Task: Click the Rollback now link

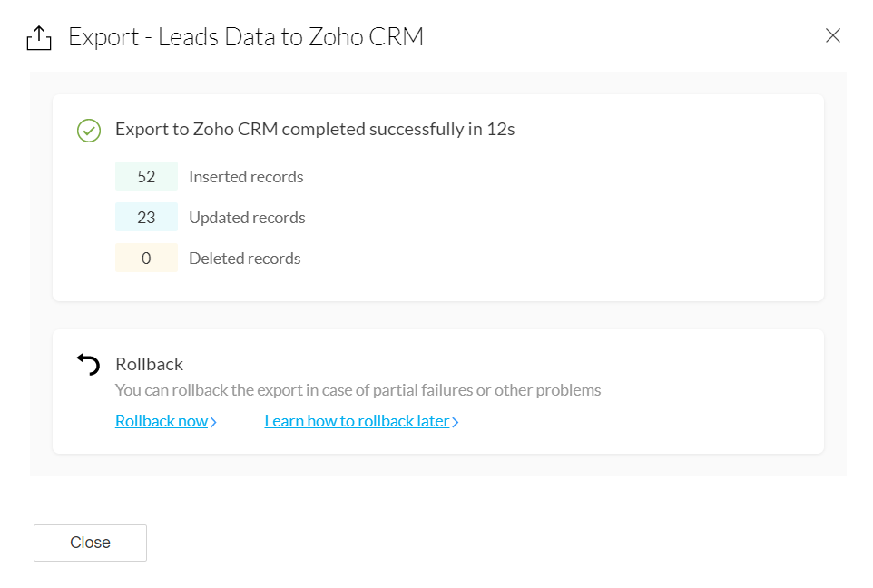Action: 161,421
